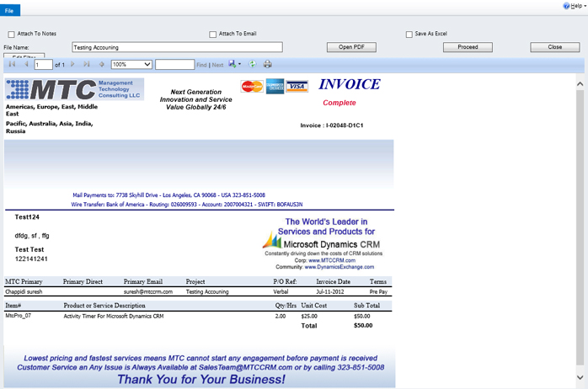Screen dimensions: 588x389
Task: Click previous page arrow in report toolbar
Action: point(26,64)
